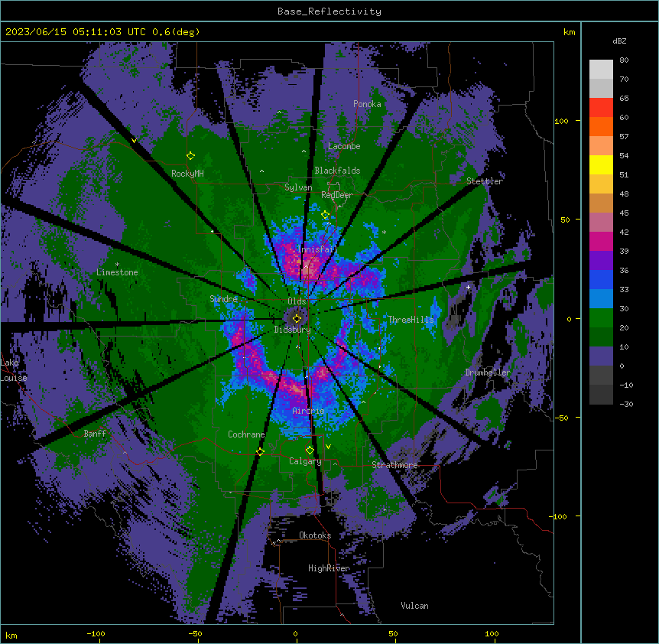The image size is (659, 644).
Task: Select the light gray 80–70 dBZ swatch
Action: click(601, 70)
